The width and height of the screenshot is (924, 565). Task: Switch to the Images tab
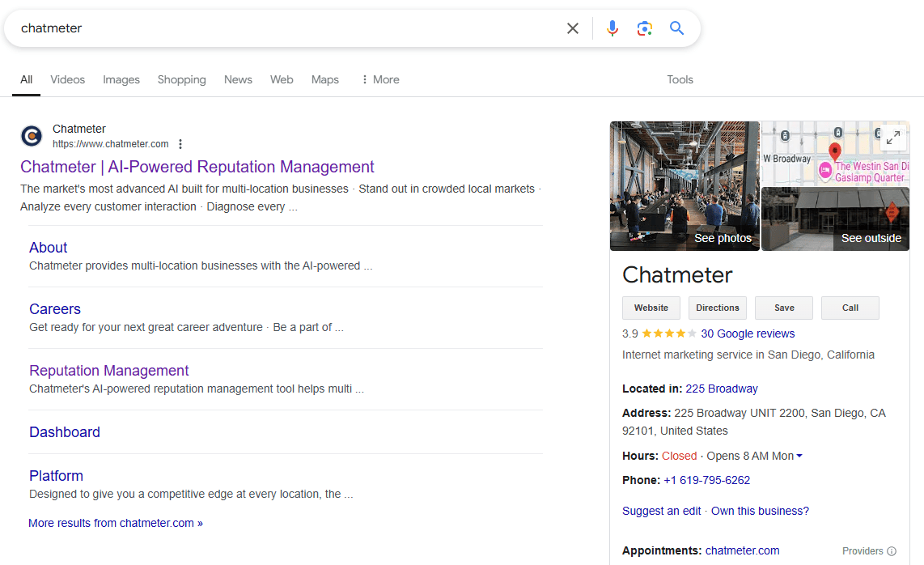pyautogui.click(x=121, y=79)
